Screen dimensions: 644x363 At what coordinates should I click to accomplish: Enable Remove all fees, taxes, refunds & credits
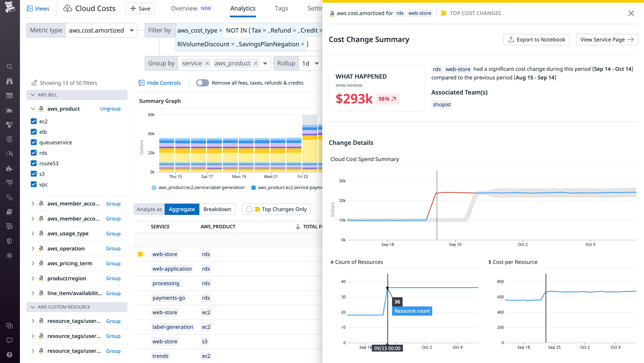coord(202,83)
